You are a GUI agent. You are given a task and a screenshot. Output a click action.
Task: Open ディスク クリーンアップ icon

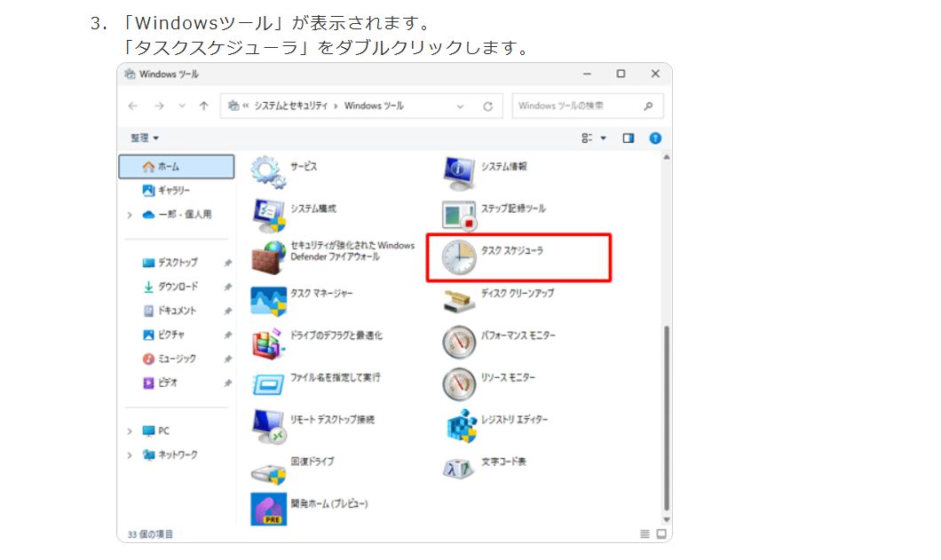459,300
